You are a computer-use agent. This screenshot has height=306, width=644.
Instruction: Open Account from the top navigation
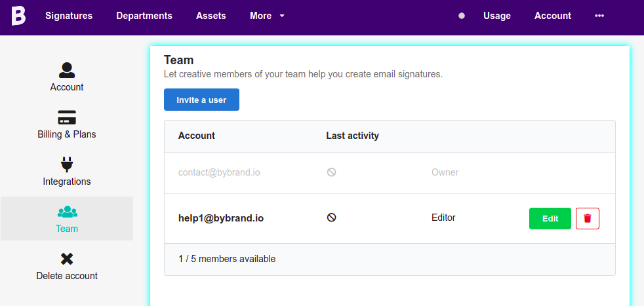point(553,16)
